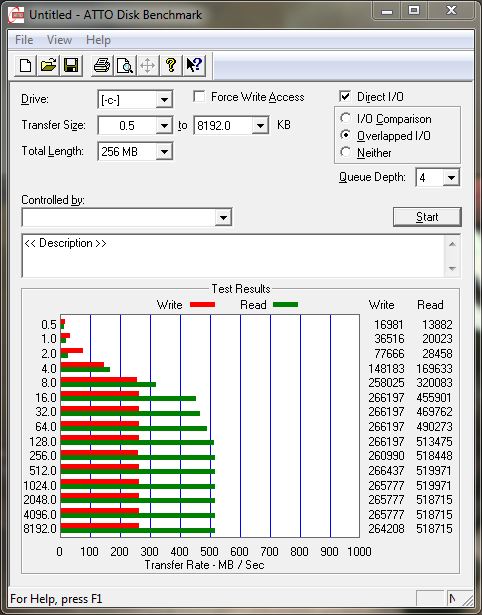
Task: Maximize the ATTO Disk Benchmark window
Action: pos(414,11)
